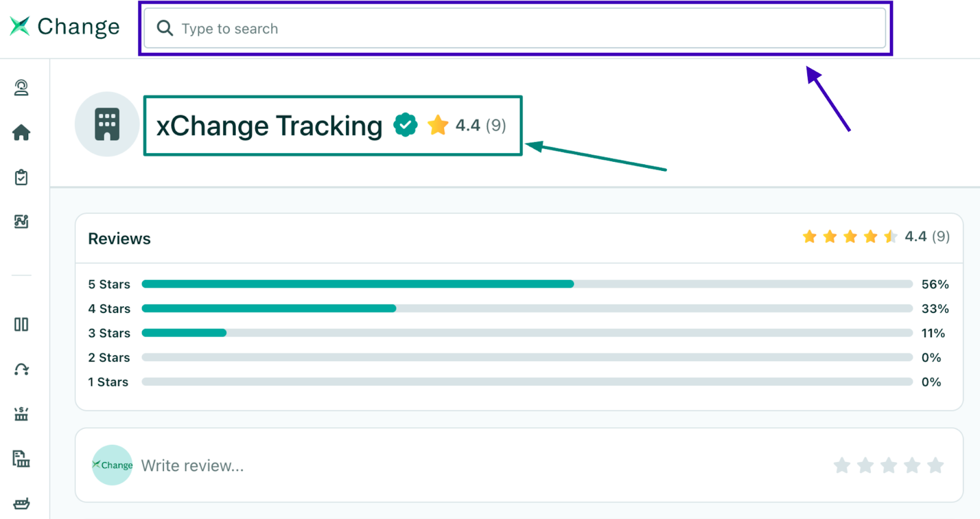980x519 pixels.
Task: Open the user profile icon in sidebar
Action: pos(21,88)
